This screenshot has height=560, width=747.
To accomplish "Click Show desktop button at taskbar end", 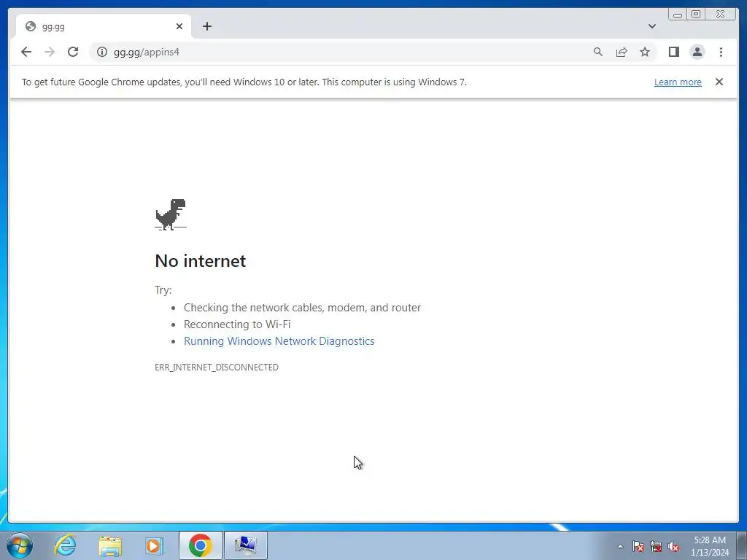I will (x=742, y=545).
